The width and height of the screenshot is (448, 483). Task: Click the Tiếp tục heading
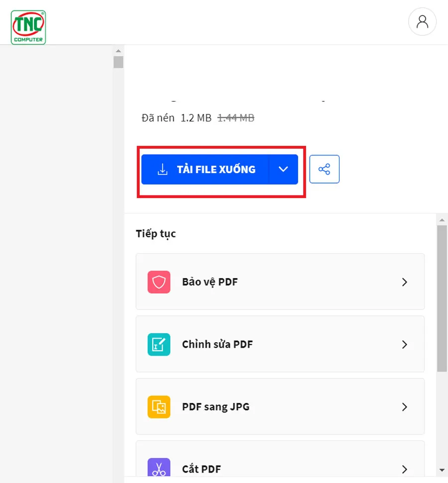pyautogui.click(x=156, y=234)
